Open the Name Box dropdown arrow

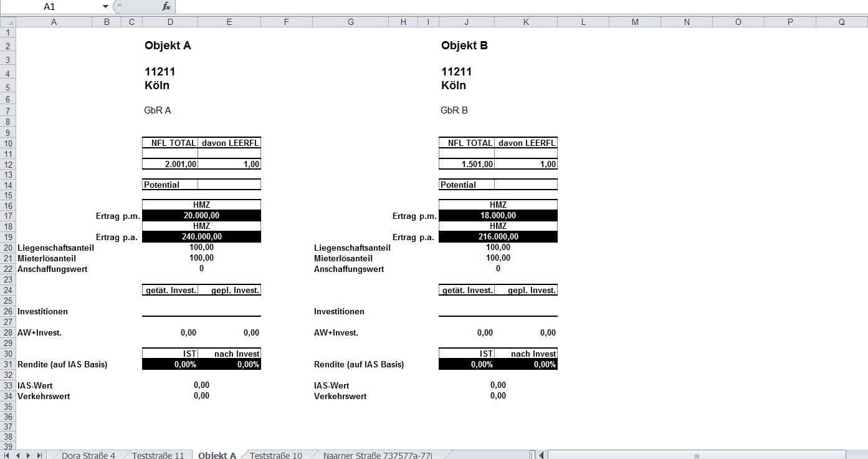pyautogui.click(x=105, y=6)
